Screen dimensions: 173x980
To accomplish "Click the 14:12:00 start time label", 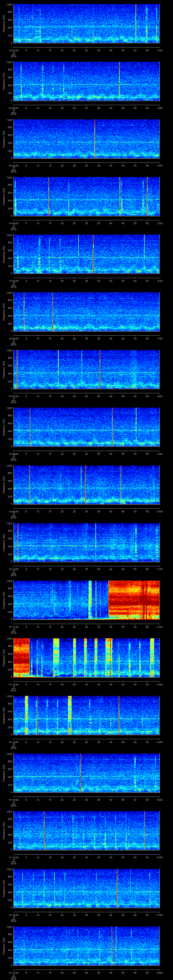I will coord(13,684).
